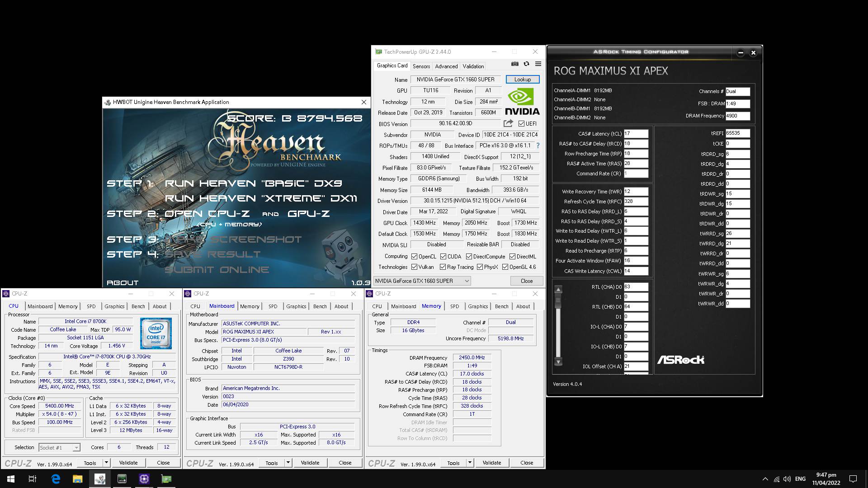Click the tREFI value field
The height and width of the screenshot is (488, 868).
point(738,133)
